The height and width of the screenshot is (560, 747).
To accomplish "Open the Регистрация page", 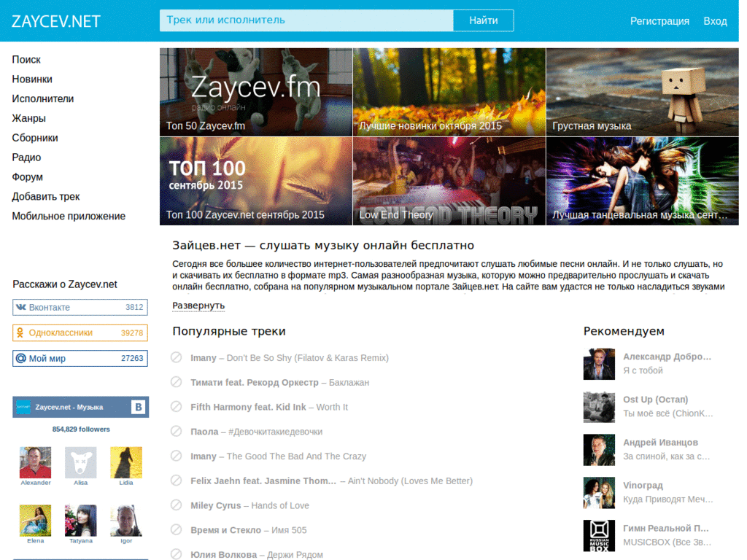I will 659,21.
